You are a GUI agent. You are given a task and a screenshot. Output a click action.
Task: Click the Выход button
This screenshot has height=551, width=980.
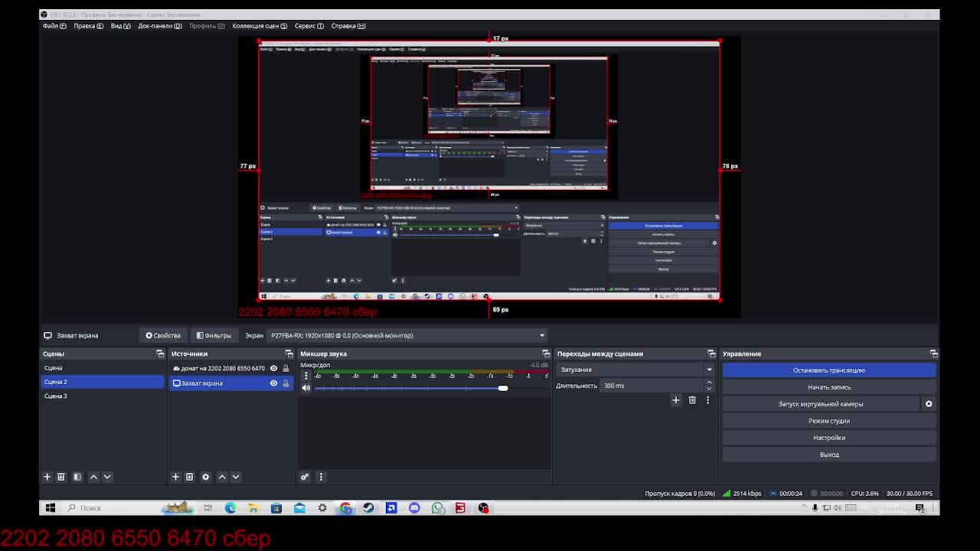click(829, 455)
